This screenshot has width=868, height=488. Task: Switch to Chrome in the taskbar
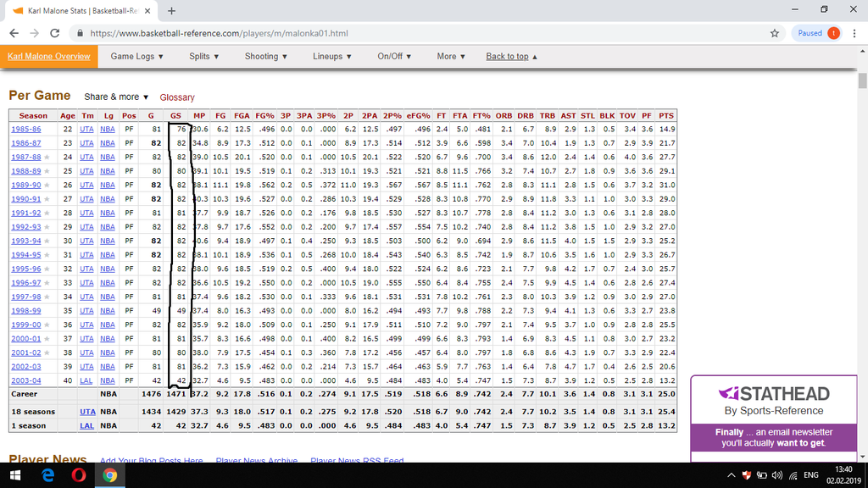109,475
